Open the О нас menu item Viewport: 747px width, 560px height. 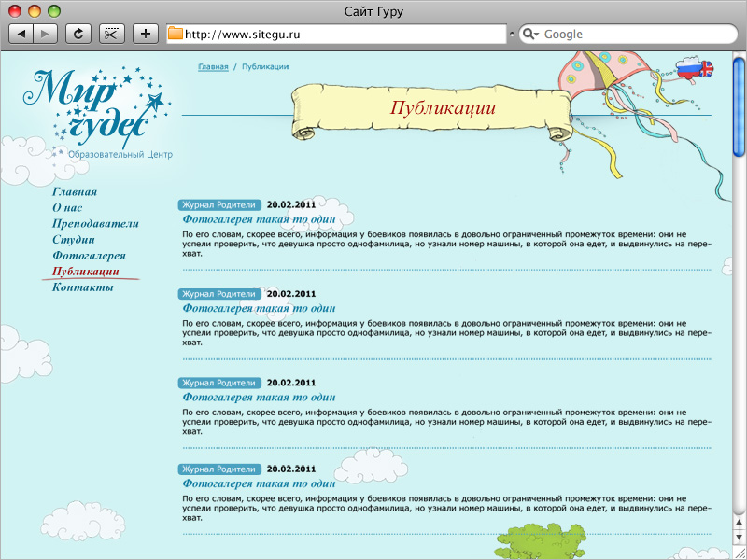67,207
